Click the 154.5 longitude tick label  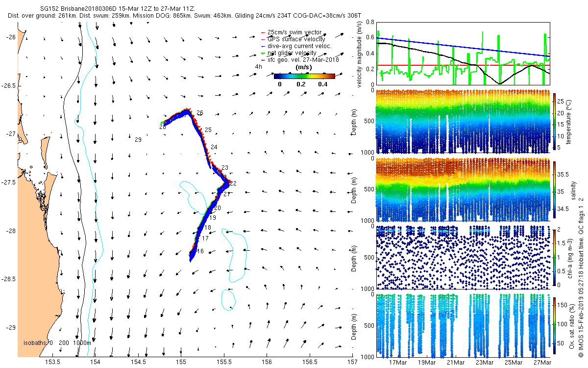click(138, 363)
